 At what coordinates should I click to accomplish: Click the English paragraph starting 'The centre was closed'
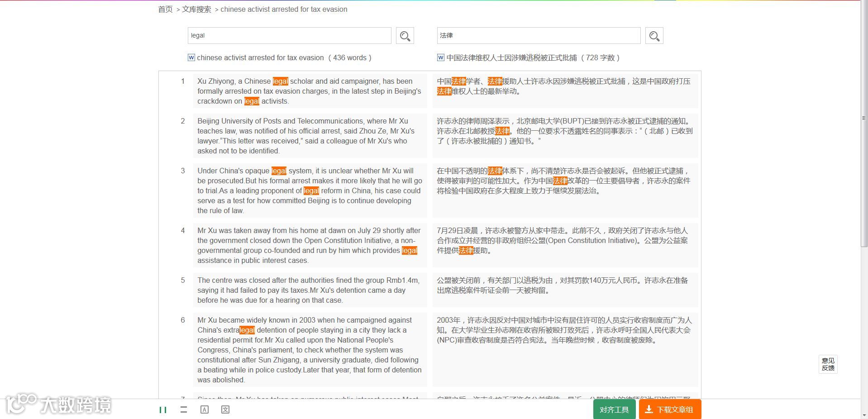point(310,290)
